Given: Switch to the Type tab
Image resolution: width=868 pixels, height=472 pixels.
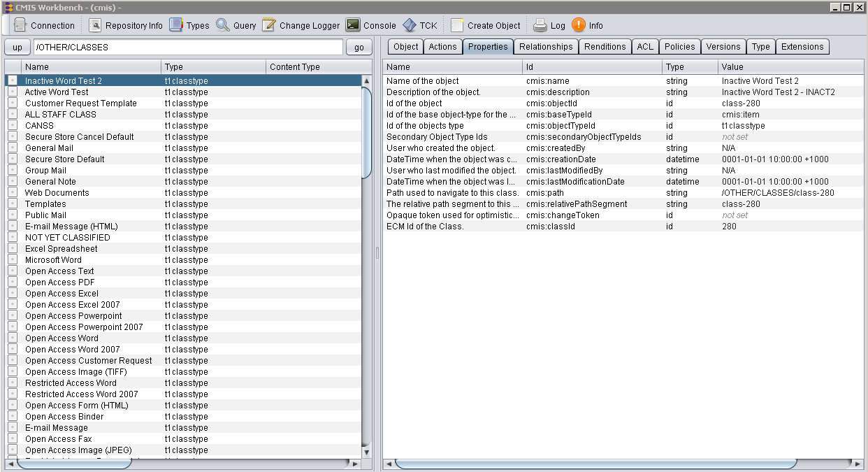Looking at the screenshot, I should coord(760,47).
